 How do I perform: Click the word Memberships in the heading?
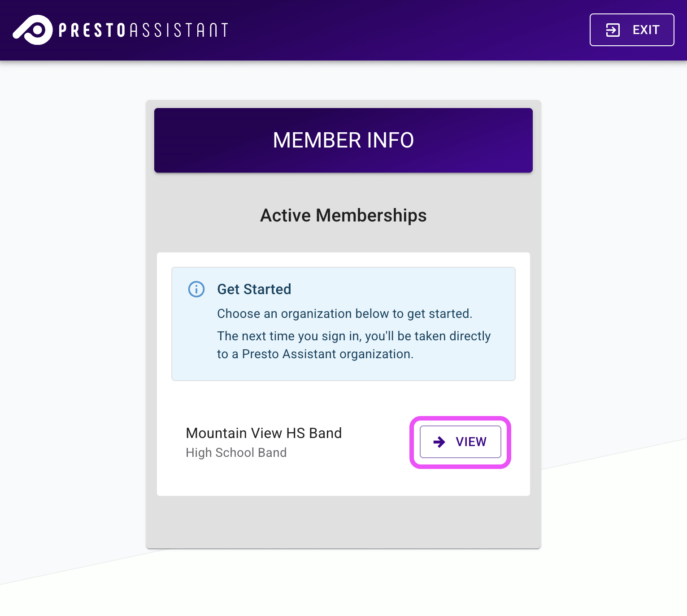371,216
